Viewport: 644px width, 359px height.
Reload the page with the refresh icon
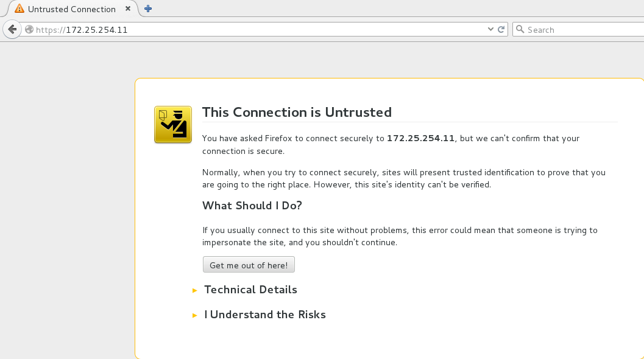[501, 30]
